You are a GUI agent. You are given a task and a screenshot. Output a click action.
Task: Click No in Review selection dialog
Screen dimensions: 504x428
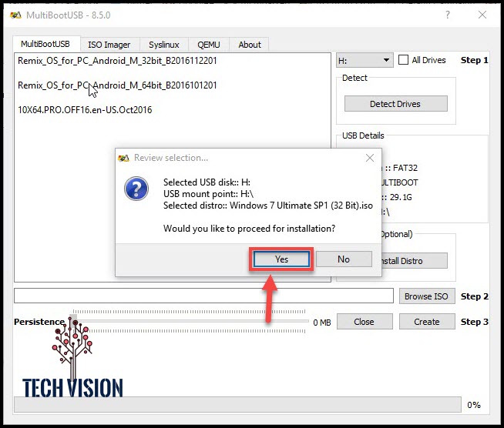[344, 259]
